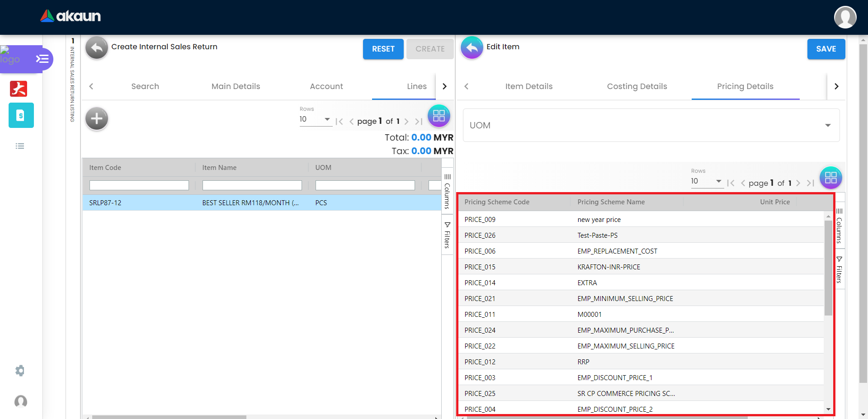Click the red PDF-style app icon in sidebar
This screenshot has height=419, width=868.
tap(19, 89)
